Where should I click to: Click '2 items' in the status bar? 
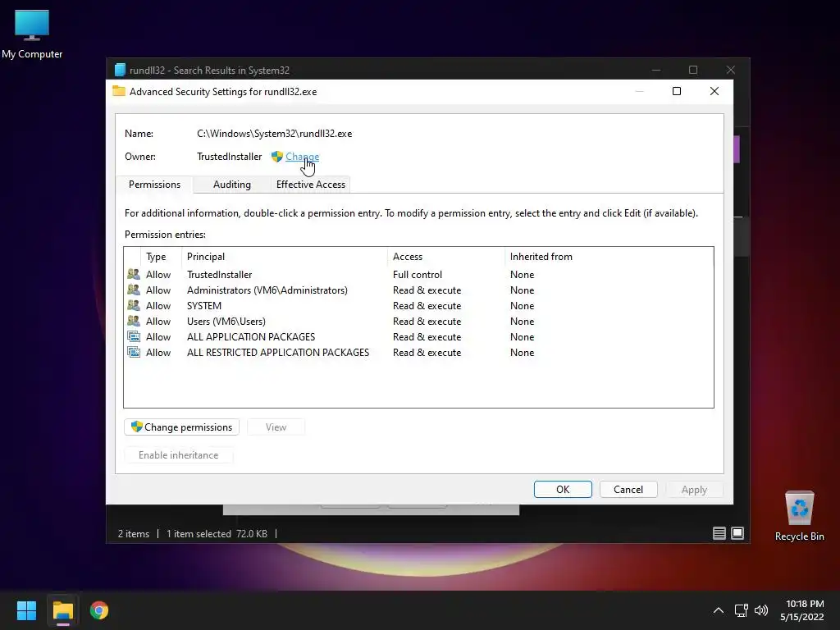[134, 533]
